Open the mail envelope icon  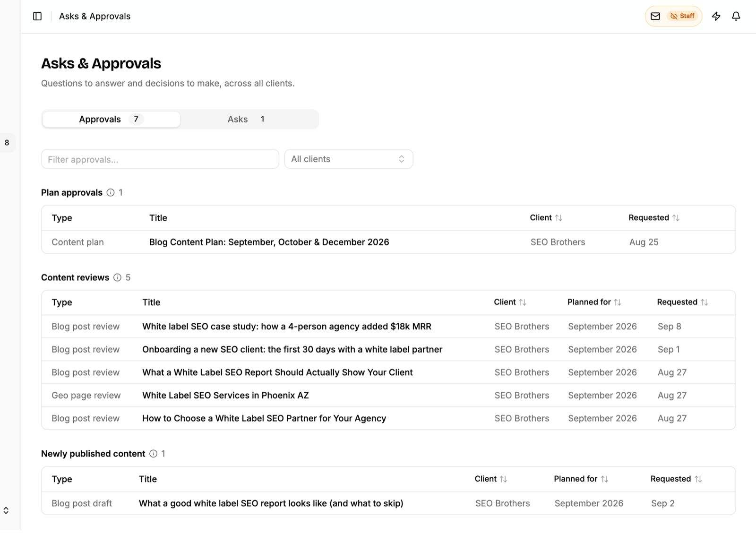[x=655, y=16]
